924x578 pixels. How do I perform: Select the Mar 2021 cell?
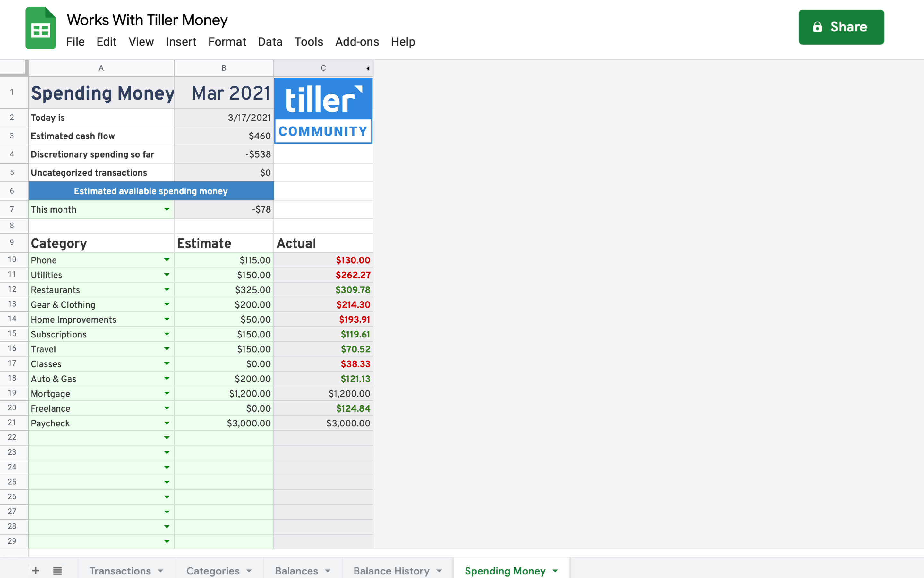tap(224, 93)
